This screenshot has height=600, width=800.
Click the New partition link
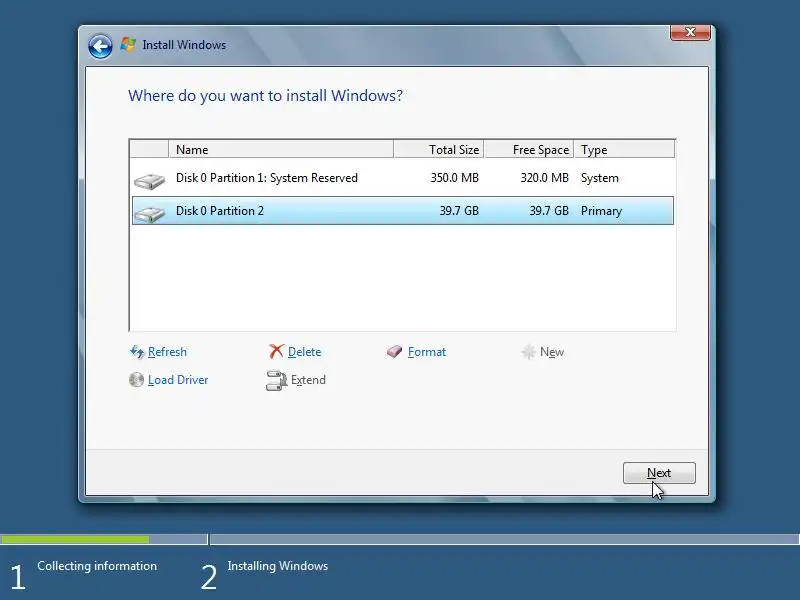552,352
